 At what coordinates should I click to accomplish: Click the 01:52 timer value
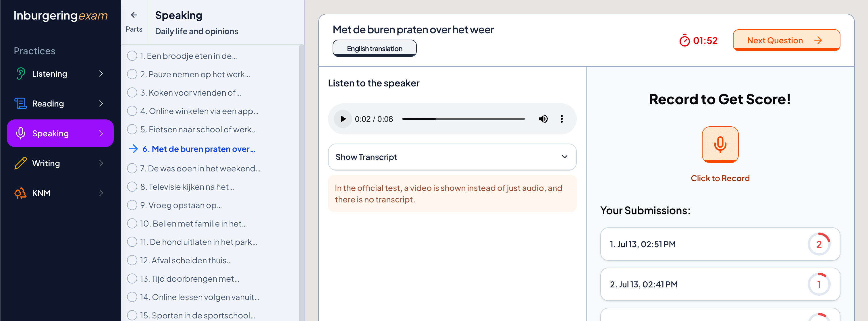tap(705, 40)
